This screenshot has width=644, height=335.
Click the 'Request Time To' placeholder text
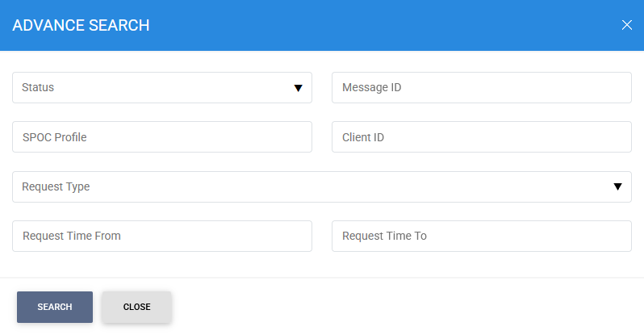(384, 236)
